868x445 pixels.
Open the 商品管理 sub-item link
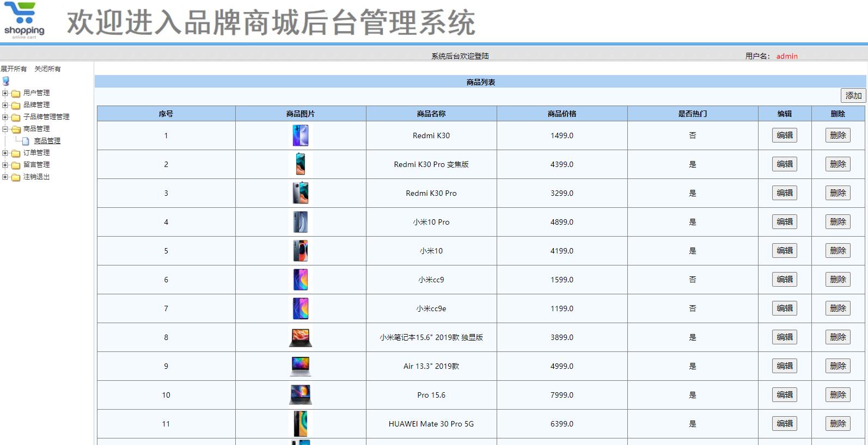point(47,141)
